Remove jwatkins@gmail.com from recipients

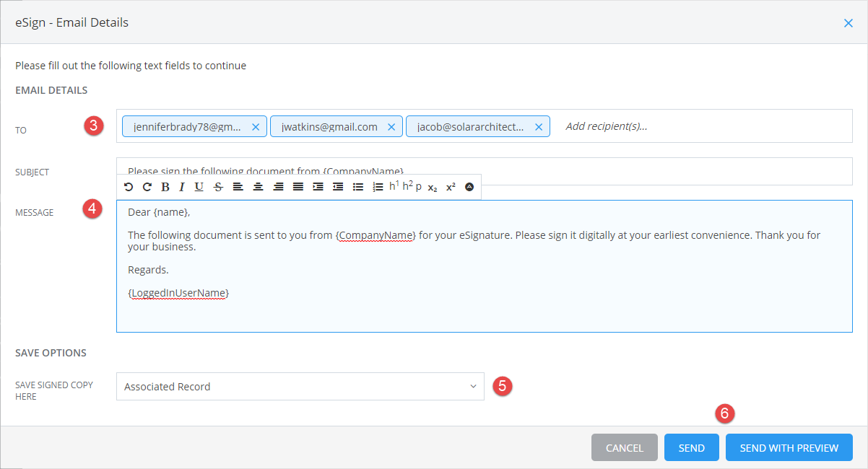[391, 126]
